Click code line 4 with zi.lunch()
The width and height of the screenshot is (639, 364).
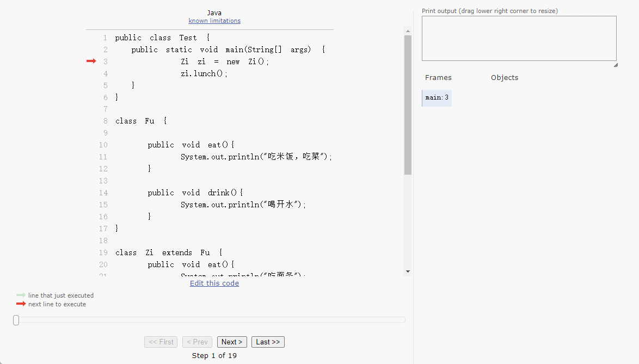click(x=204, y=73)
